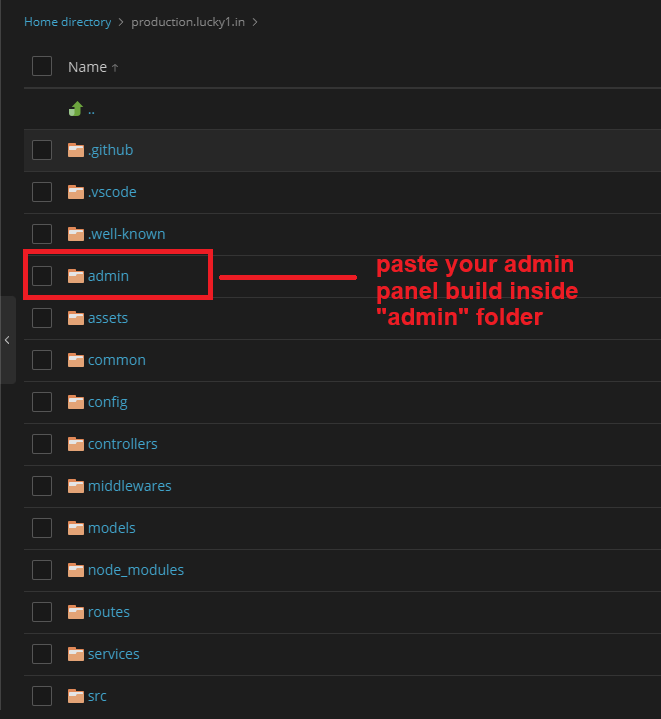The image size is (661, 719).
Task: Open the services folder link
Action: point(114,654)
